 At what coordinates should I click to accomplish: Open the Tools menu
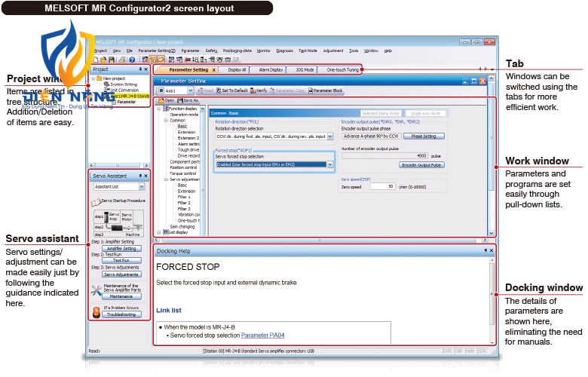coord(354,51)
